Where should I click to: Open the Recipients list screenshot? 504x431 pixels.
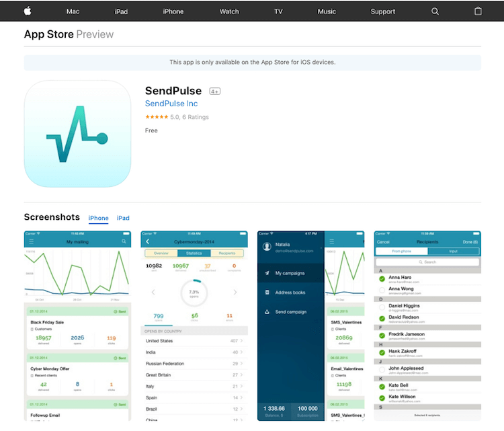click(x=427, y=325)
